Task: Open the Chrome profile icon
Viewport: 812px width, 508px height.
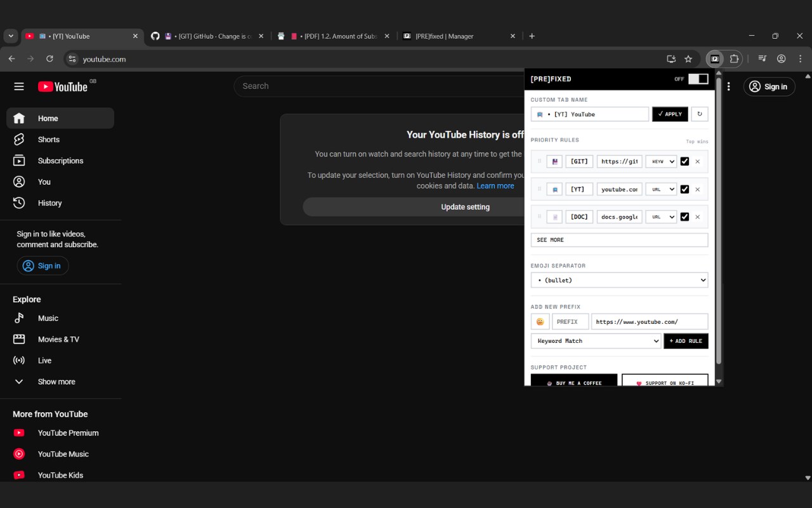Action: tap(782, 59)
